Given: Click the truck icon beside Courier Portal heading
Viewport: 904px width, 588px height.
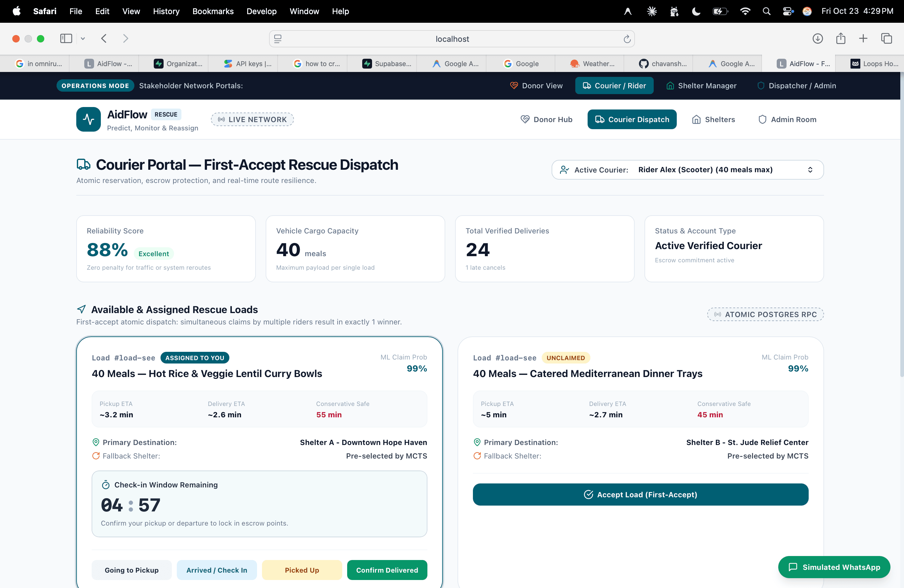Looking at the screenshot, I should point(84,165).
